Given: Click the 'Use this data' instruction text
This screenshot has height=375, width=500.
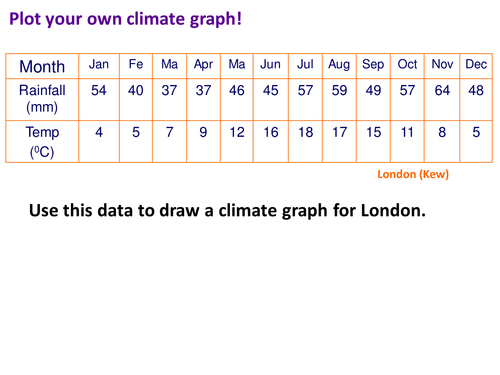Looking at the screenshot, I should pyautogui.click(x=227, y=211).
